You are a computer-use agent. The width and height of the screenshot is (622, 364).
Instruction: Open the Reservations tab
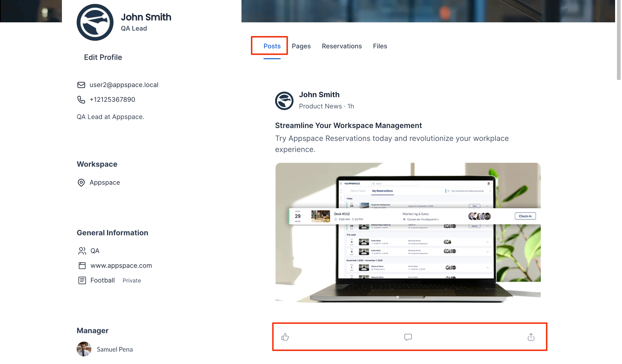pyautogui.click(x=342, y=46)
